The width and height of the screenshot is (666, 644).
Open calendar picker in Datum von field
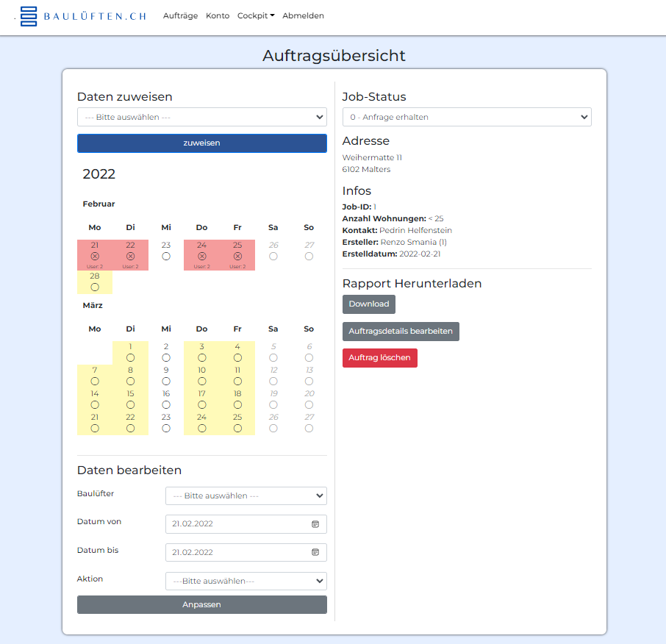coord(315,524)
